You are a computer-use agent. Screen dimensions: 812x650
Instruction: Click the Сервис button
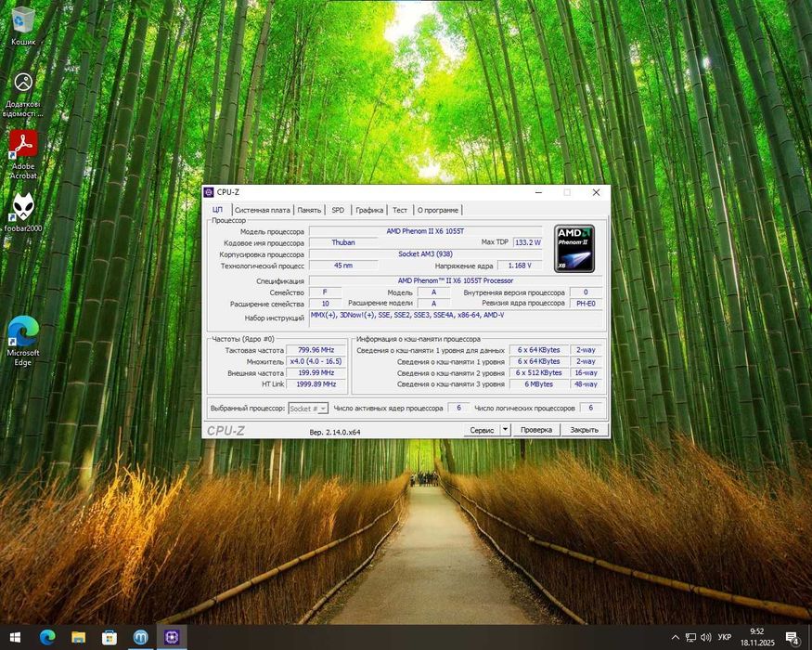coord(482,430)
